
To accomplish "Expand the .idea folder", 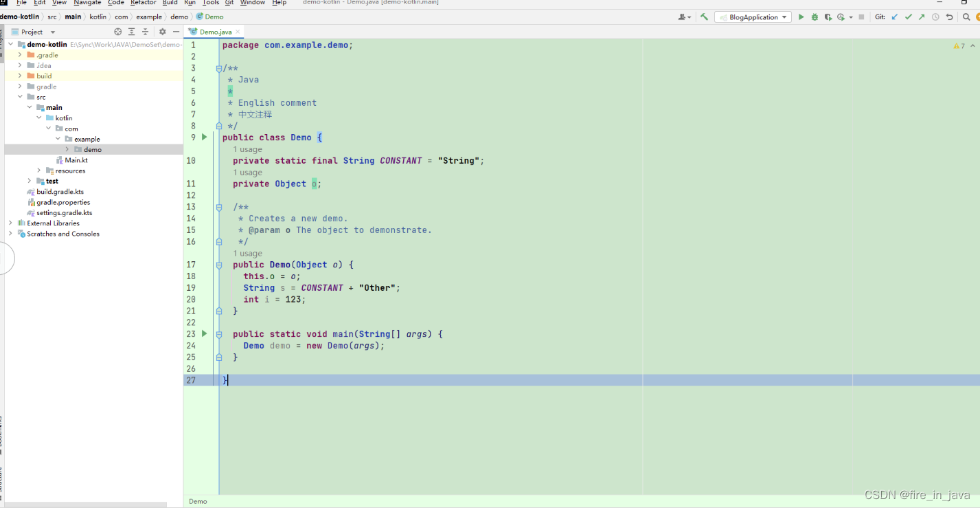I will (20, 65).
